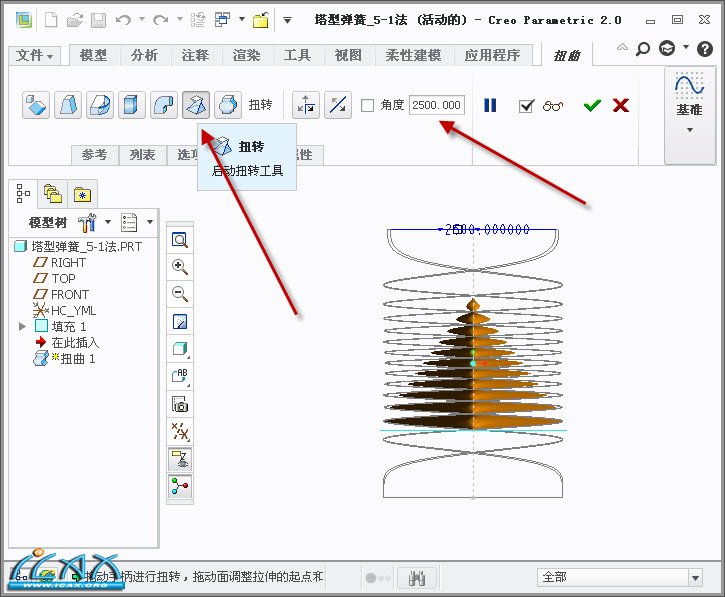Pause the warp feature with the pause icon

tap(490, 105)
